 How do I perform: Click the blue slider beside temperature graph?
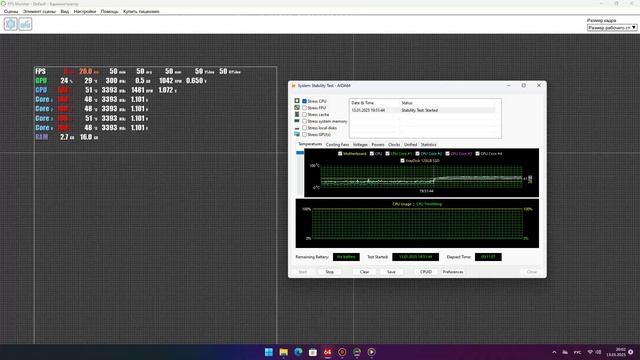pos(300,153)
